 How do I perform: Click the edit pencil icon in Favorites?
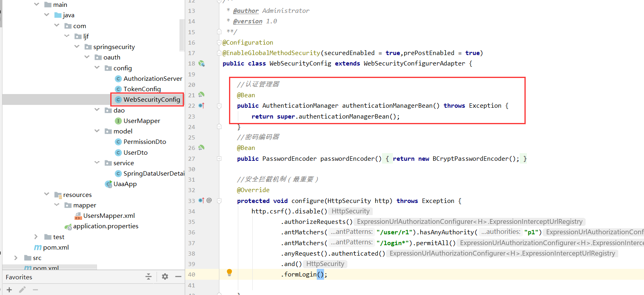(23, 289)
